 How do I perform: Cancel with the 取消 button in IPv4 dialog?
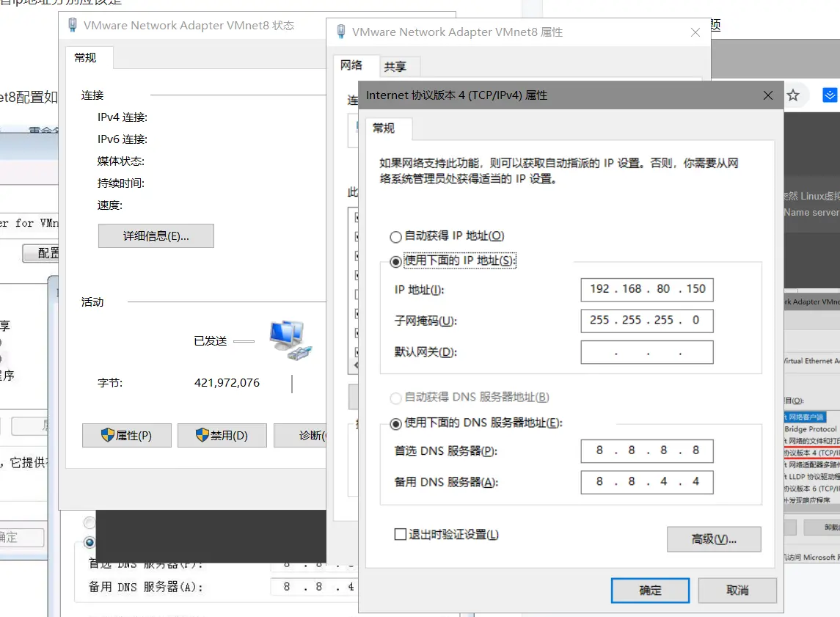point(737,590)
